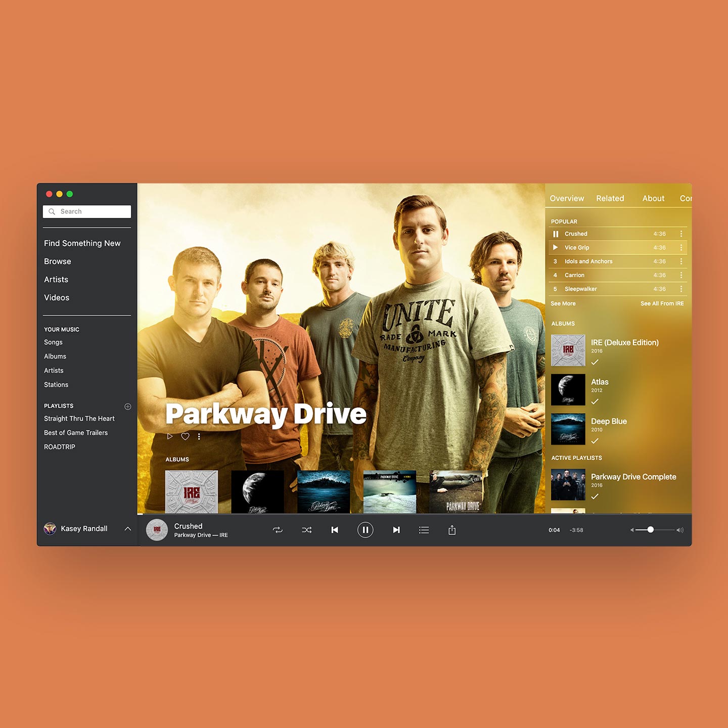This screenshot has width=728, height=728.
Task: Click the Crushed title in player bar
Action: (x=188, y=526)
